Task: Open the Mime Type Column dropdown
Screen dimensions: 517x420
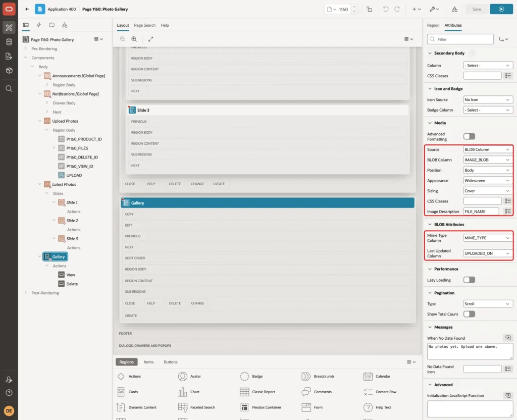Action: point(488,238)
